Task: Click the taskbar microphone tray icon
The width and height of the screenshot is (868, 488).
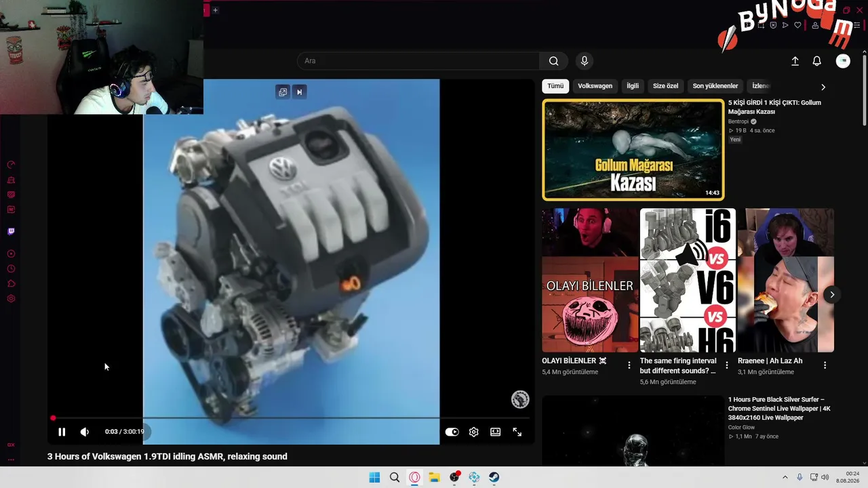Action: click(x=800, y=477)
